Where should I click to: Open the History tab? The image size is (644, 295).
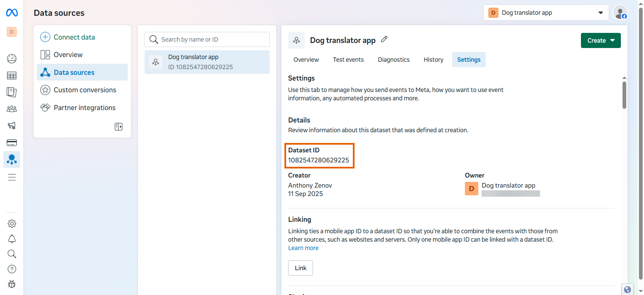pyautogui.click(x=433, y=60)
